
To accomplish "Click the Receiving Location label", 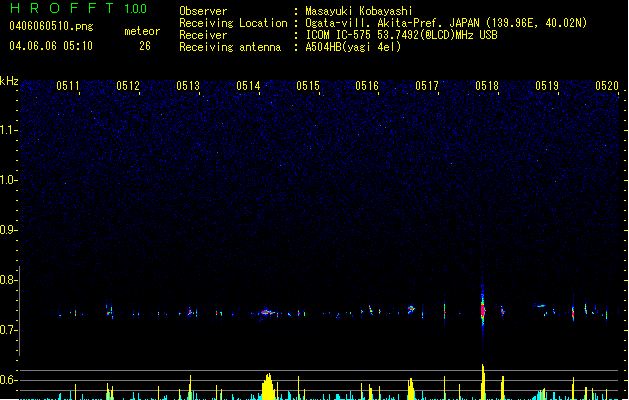I will point(233,23).
